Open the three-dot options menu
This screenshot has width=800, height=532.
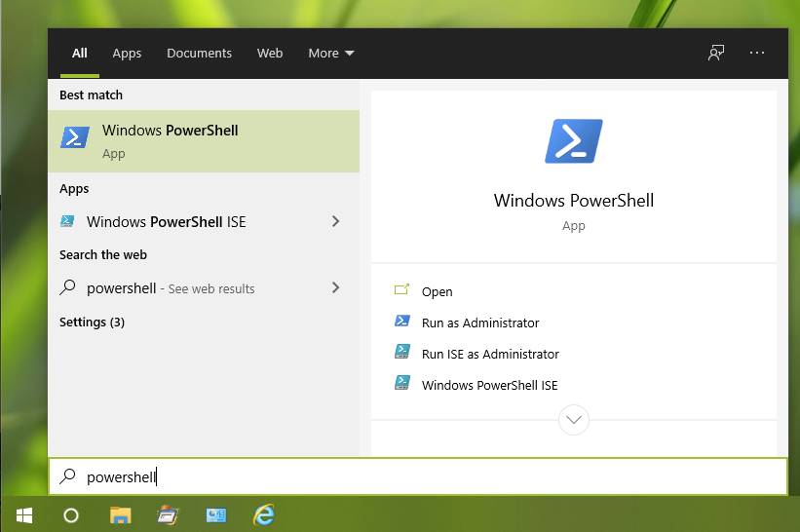tap(756, 53)
